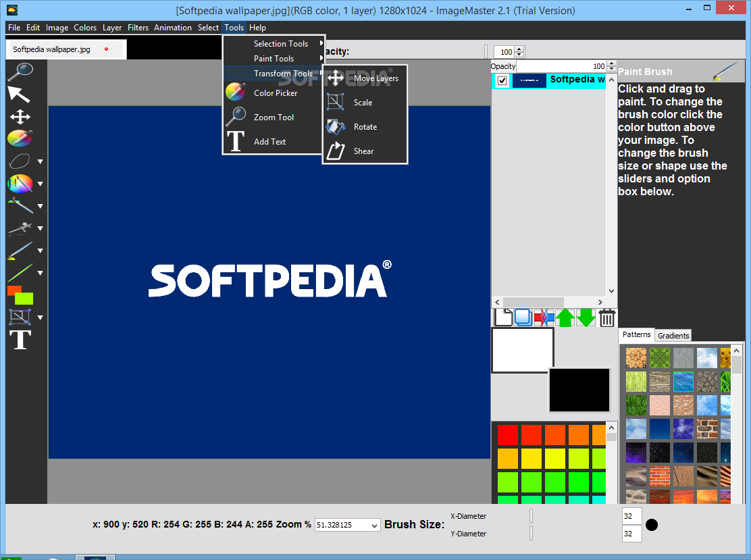Pick the red swatch in color palette

point(507,435)
